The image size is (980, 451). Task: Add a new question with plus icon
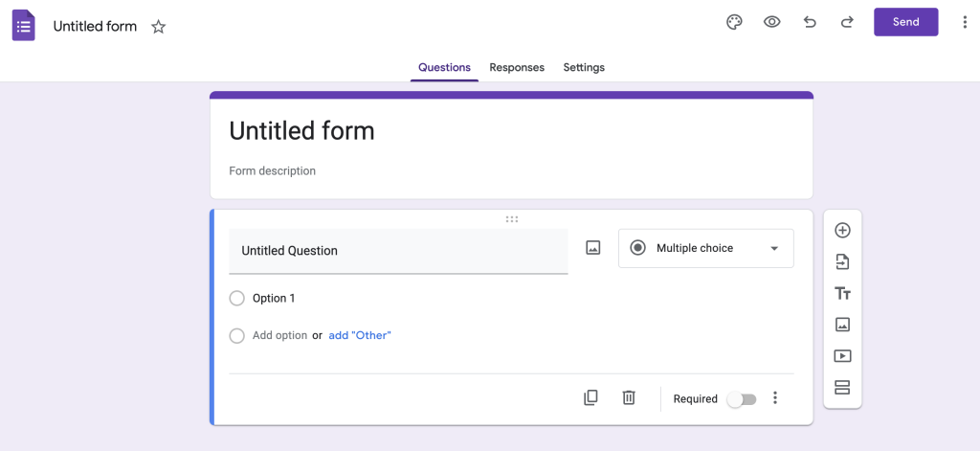point(842,231)
